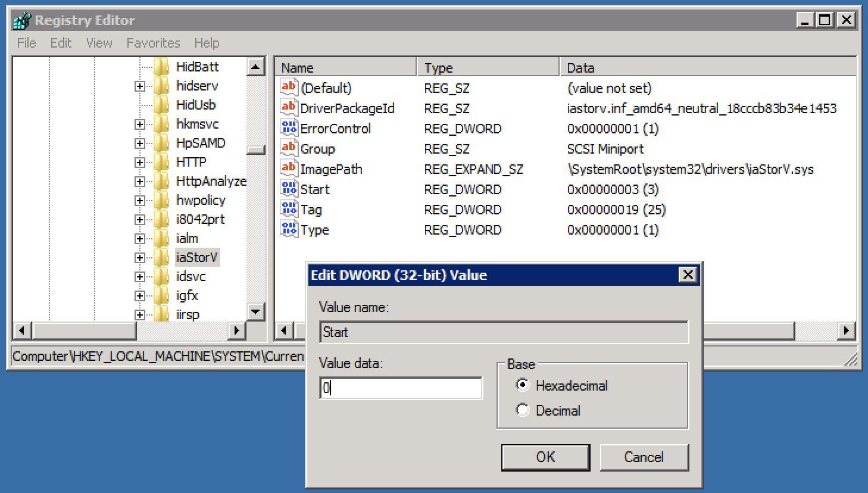Image resolution: width=868 pixels, height=493 pixels.
Task: Click the ImagePath value name
Action: [x=331, y=169]
